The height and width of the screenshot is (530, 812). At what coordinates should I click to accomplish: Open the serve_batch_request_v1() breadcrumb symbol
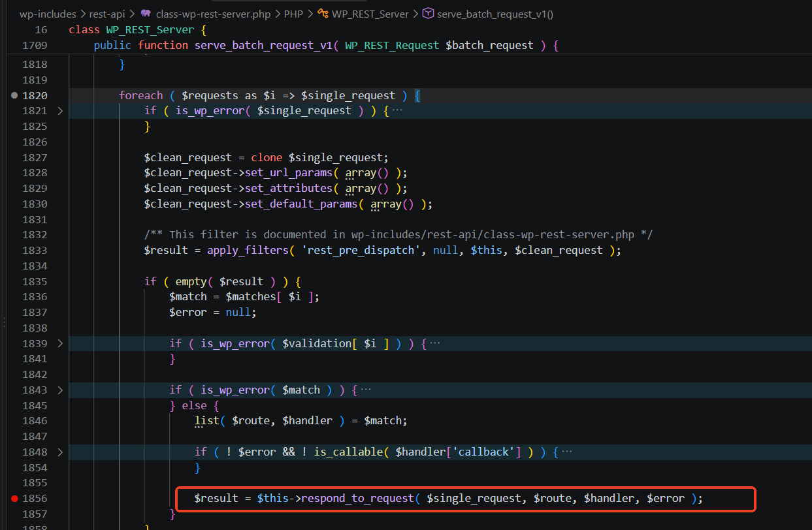coord(495,14)
